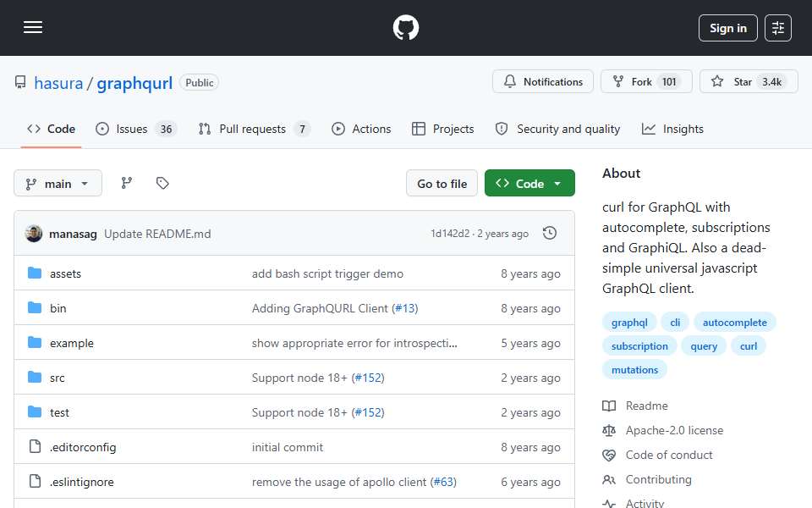Open the appearance settings sliders icon
Image resolution: width=812 pixels, height=508 pixels.
[x=778, y=28]
